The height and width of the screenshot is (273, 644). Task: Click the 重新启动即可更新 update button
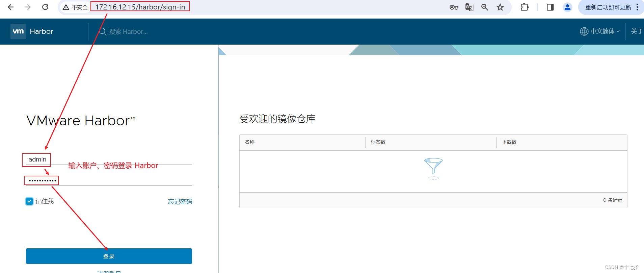click(x=608, y=7)
